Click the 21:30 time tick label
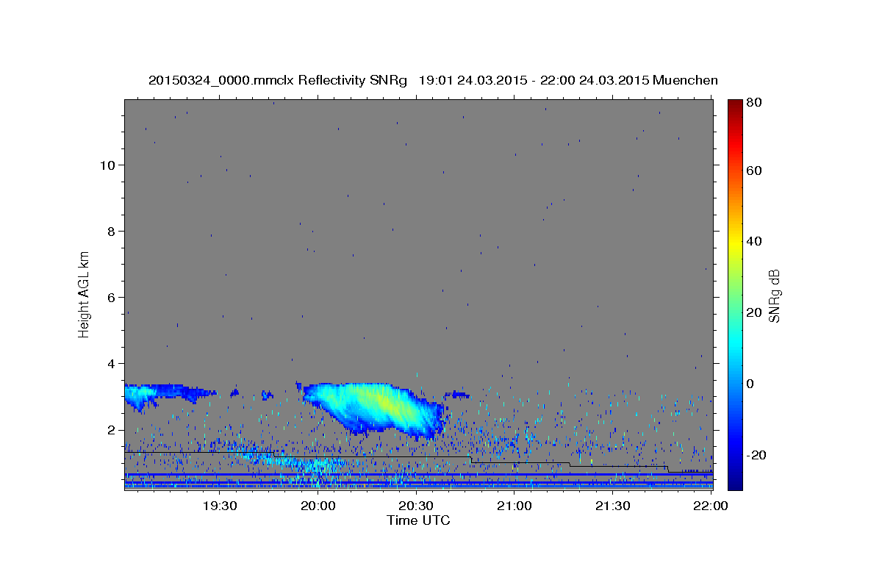 click(x=612, y=506)
